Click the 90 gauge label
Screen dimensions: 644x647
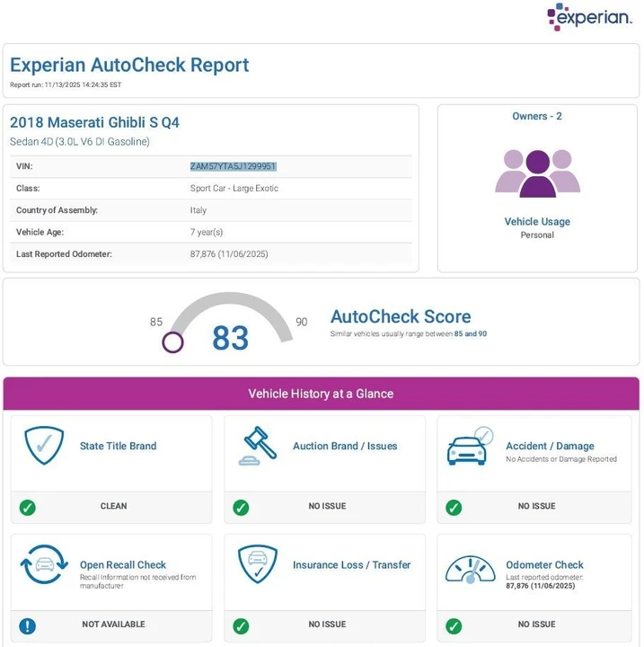coord(302,322)
